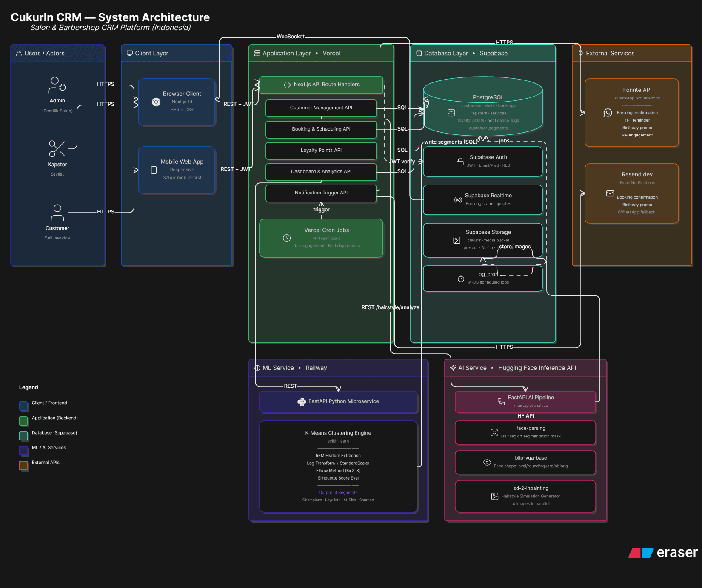The image size is (702, 588).
Task: Click the image icon in Supabase Storage
Action: coord(457,240)
